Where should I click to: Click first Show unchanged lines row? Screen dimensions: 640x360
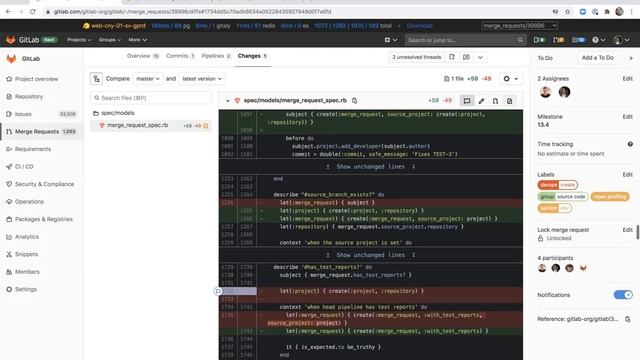(x=371, y=167)
